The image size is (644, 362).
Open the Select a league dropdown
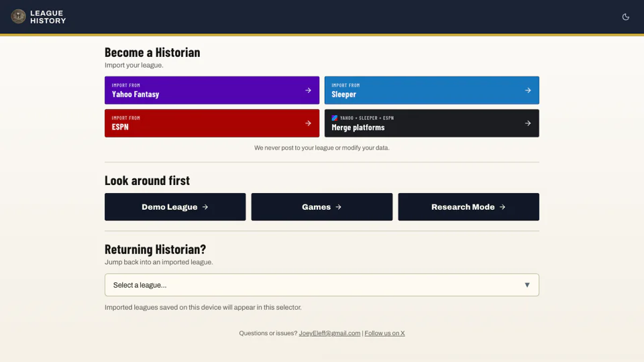tap(321, 285)
